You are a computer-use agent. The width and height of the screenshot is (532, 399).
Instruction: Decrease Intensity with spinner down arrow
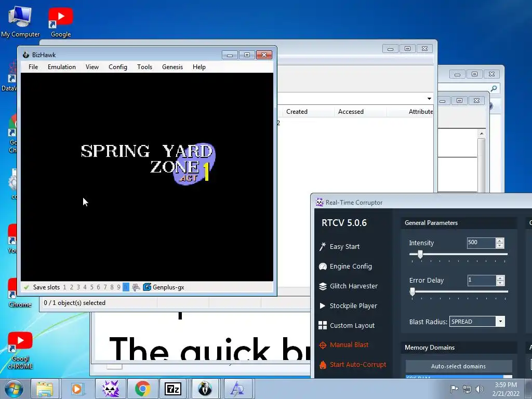point(500,245)
